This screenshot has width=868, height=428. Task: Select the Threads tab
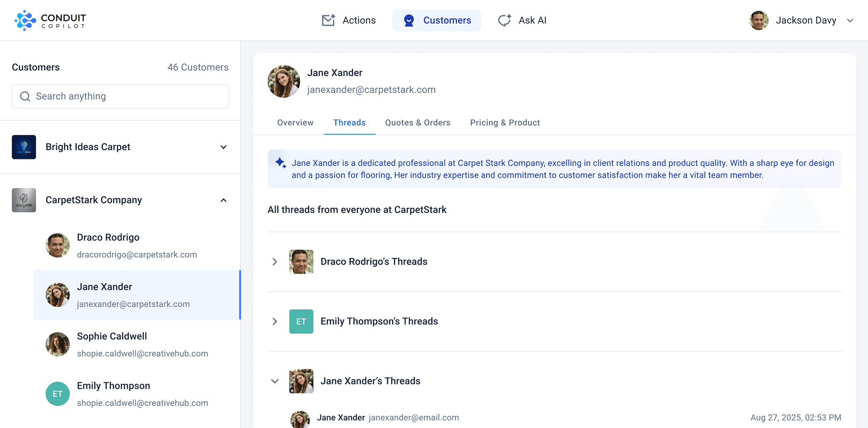[x=349, y=123]
